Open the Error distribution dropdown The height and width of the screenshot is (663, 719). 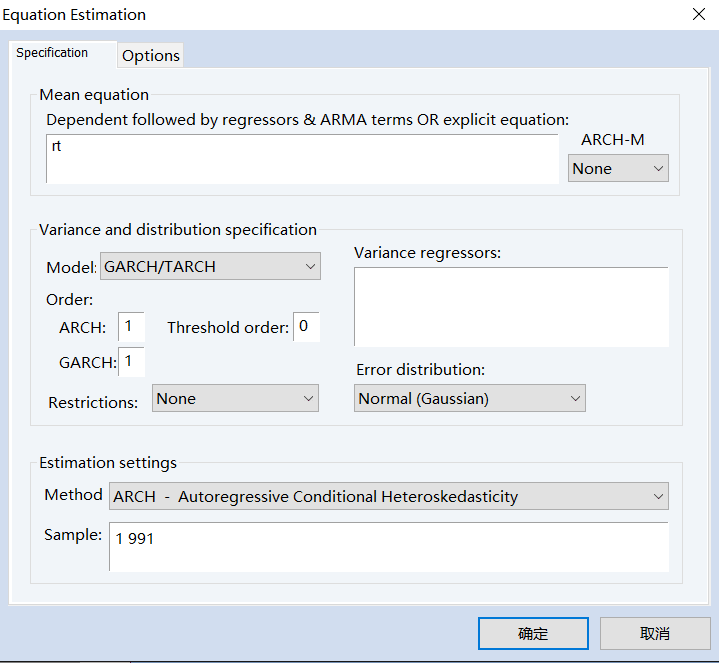pyautogui.click(x=470, y=398)
